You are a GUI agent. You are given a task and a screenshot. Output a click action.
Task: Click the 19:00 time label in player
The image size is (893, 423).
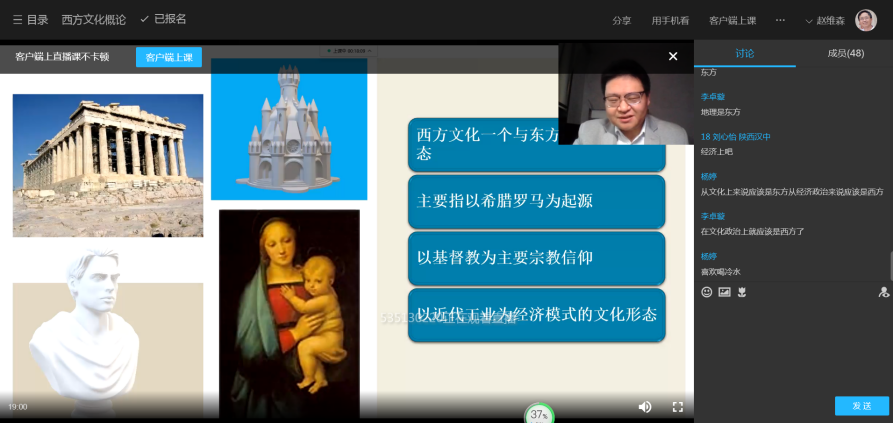tap(18, 407)
